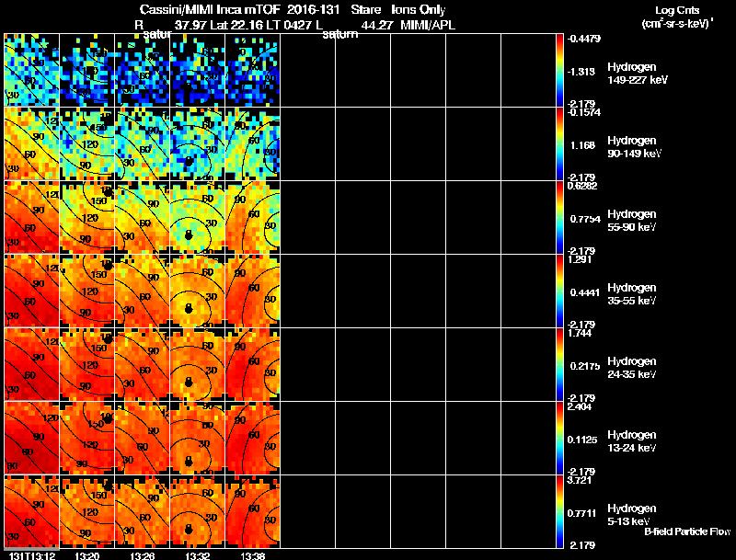Screen dimensions: 736x560
Task: Click Saturn's black dot in 13:32 13-24 keV panel
Action: (189, 455)
